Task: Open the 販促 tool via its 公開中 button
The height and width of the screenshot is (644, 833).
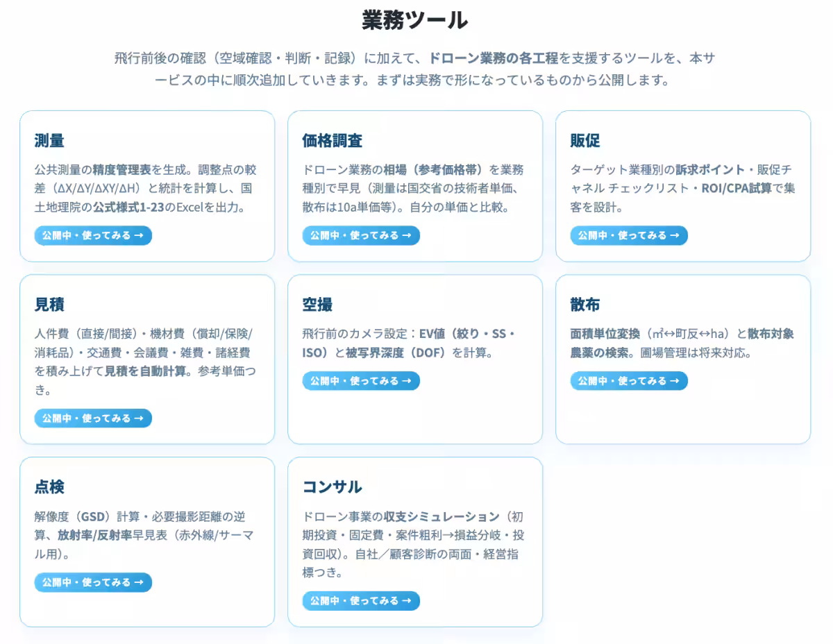Action: pos(629,235)
